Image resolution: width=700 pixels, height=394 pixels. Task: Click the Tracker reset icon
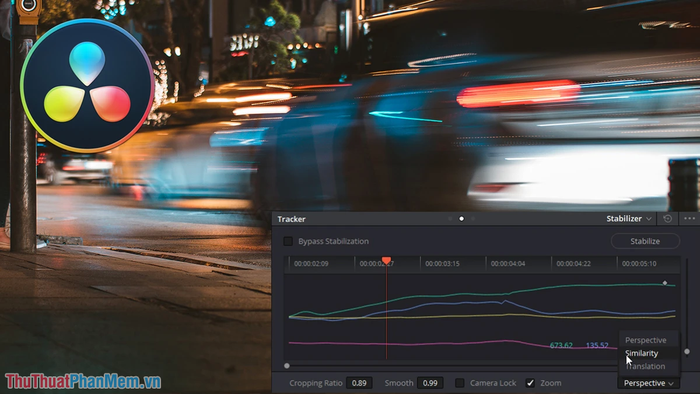pyautogui.click(x=667, y=219)
